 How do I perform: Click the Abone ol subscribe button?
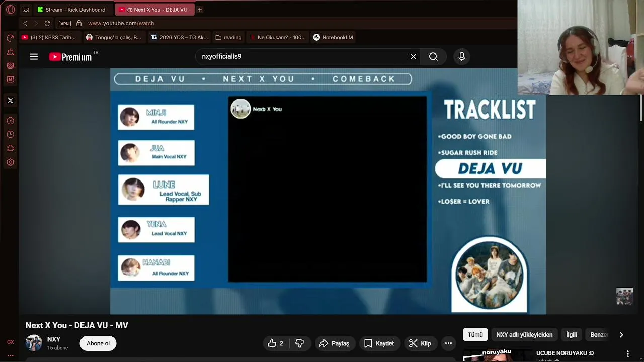coord(98,343)
